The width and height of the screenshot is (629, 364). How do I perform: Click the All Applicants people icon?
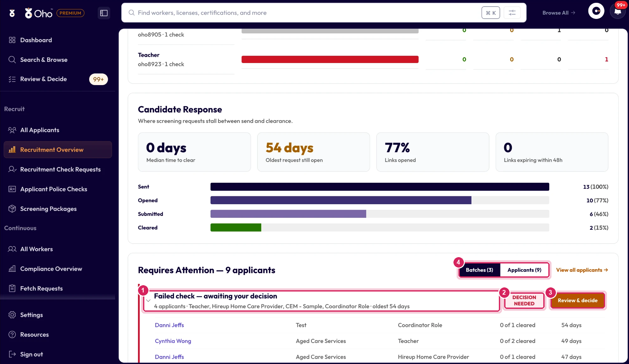coord(12,130)
